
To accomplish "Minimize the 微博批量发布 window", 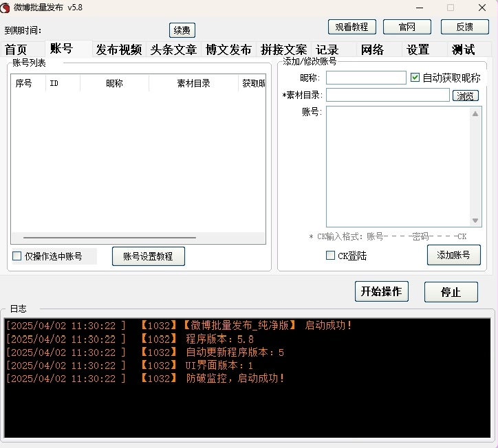I will point(420,8).
